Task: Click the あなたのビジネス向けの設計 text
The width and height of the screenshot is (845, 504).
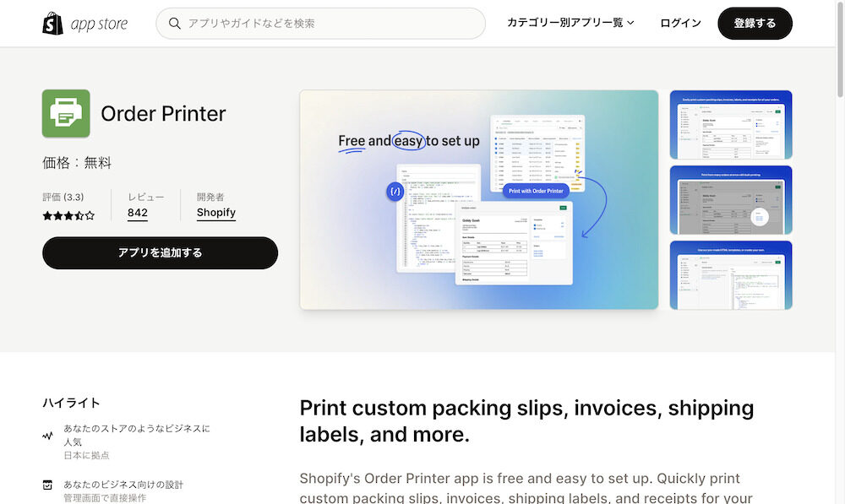Action: [x=123, y=484]
